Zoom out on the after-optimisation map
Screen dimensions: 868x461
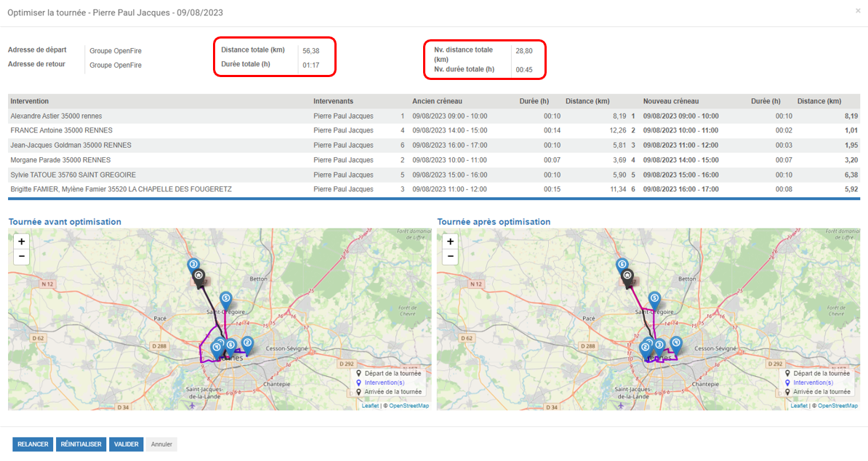[450, 256]
